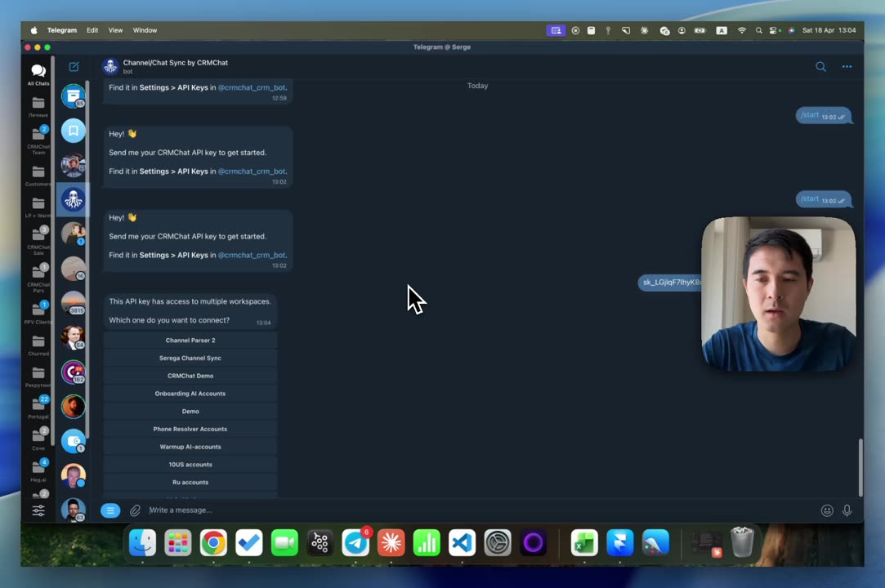Open the All Chats folder
The width and height of the screenshot is (885, 588).
38,74
